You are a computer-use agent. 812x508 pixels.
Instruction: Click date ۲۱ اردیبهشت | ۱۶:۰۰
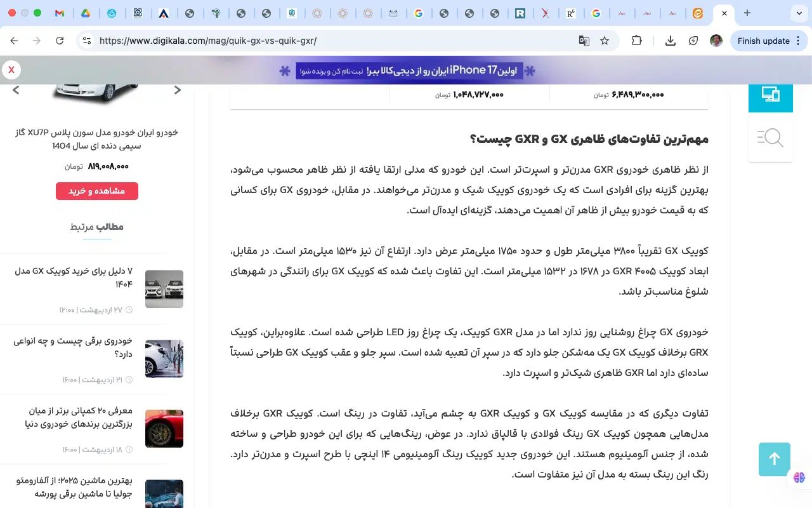[x=98, y=380]
